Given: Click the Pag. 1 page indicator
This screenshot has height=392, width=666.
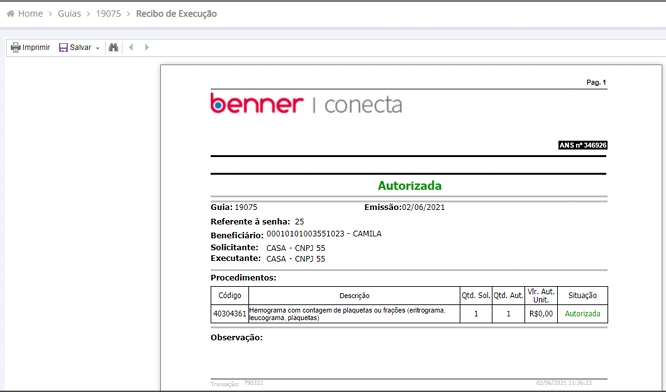Looking at the screenshot, I should point(596,82).
